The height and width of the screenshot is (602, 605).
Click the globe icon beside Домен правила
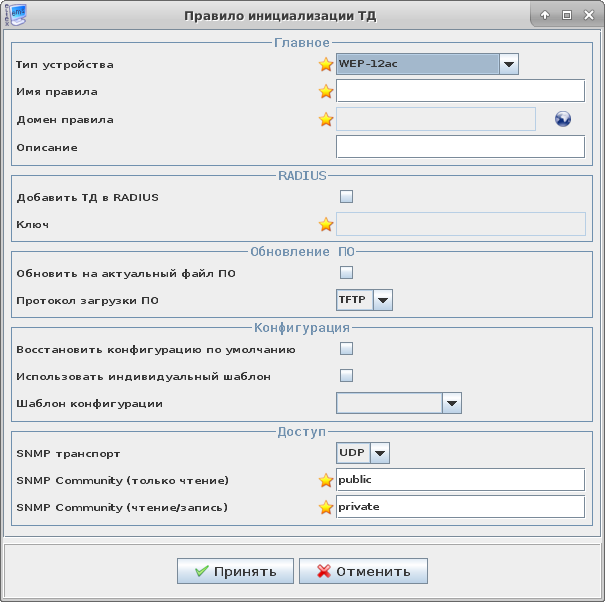pyautogui.click(x=564, y=120)
